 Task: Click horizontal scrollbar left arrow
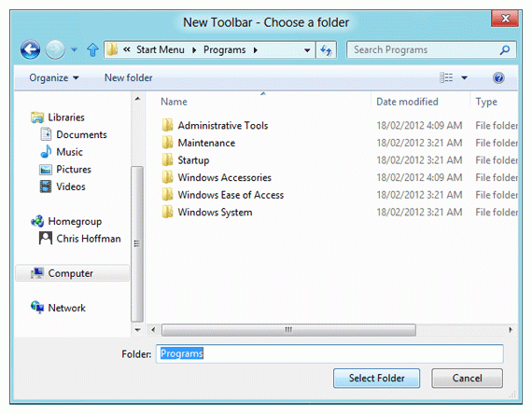click(x=153, y=329)
